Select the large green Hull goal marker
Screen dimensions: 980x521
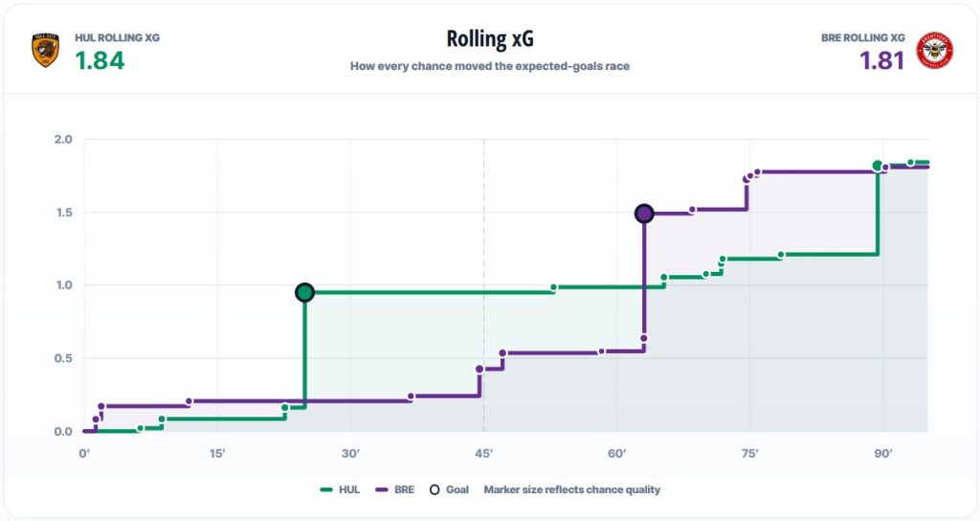point(304,293)
